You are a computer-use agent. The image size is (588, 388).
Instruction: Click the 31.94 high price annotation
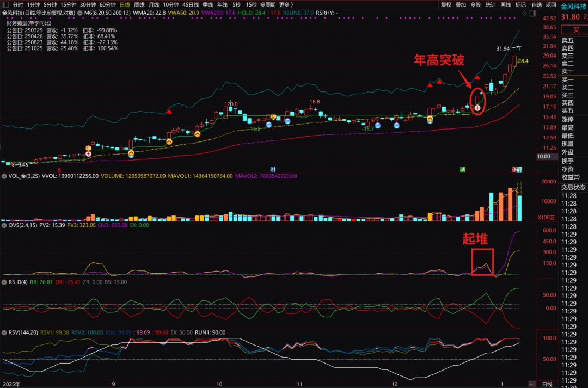[503, 49]
